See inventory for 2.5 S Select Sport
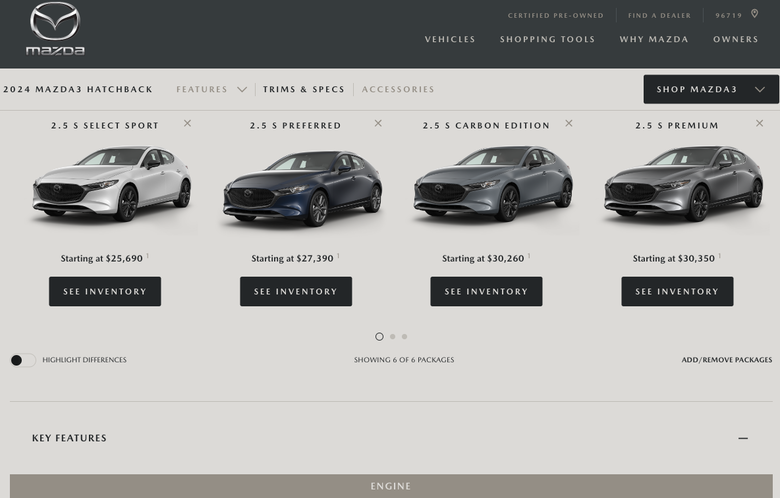 (105, 292)
